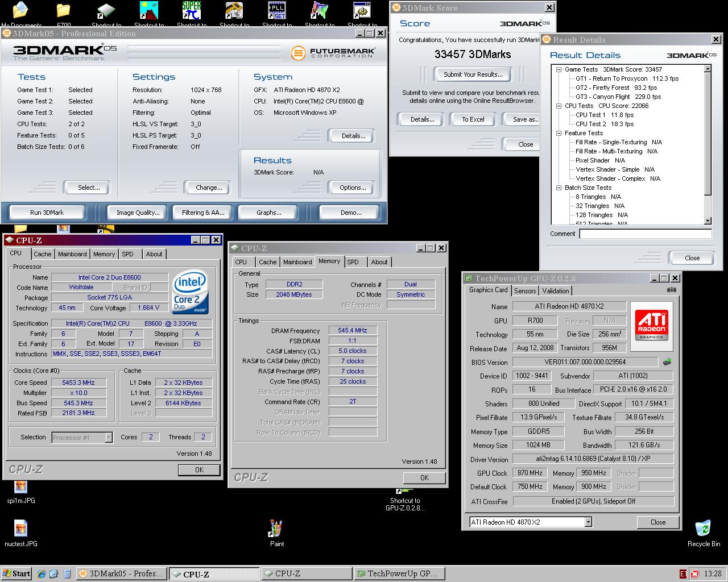The height and width of the screenshot is (582, 728).
Task: Click the Image Quality... button
Action: click(138, 213)
